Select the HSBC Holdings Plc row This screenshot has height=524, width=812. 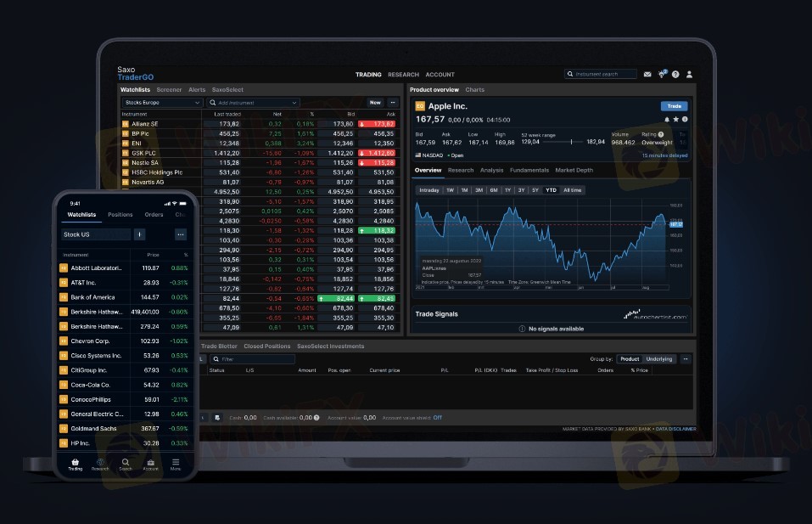[259, 172]
